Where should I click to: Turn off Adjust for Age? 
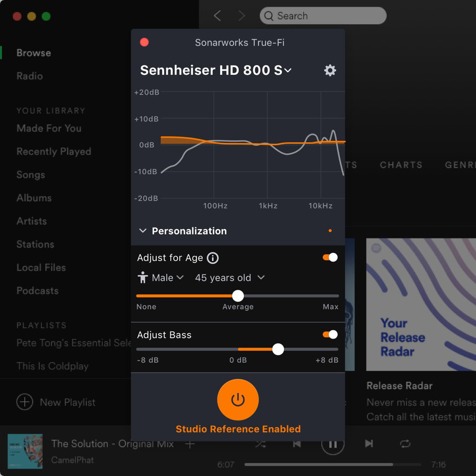[329, 257]
